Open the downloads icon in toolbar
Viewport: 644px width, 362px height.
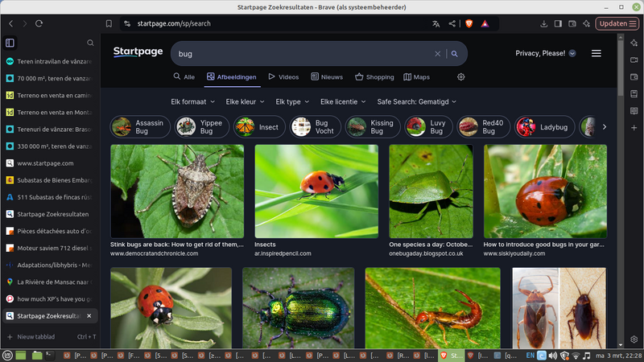click(545, 23)
